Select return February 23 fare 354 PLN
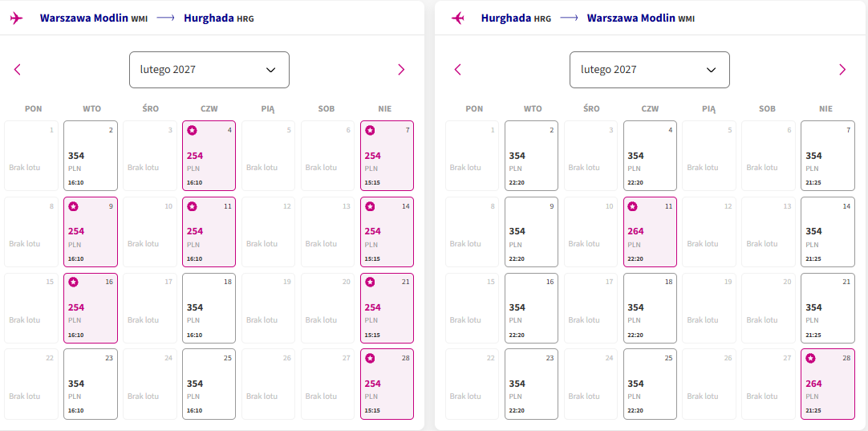Viewport: 868px width, 431px height. [x=531, y=384]
